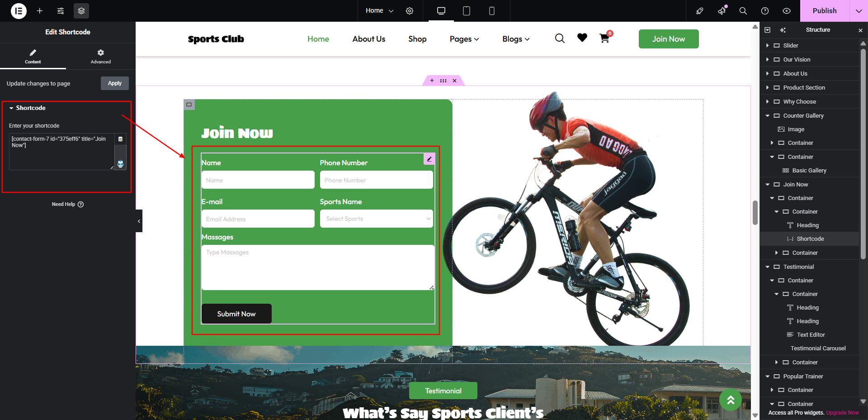
Task: Open page settings gear icon
Action: click(x=410, y=11)
